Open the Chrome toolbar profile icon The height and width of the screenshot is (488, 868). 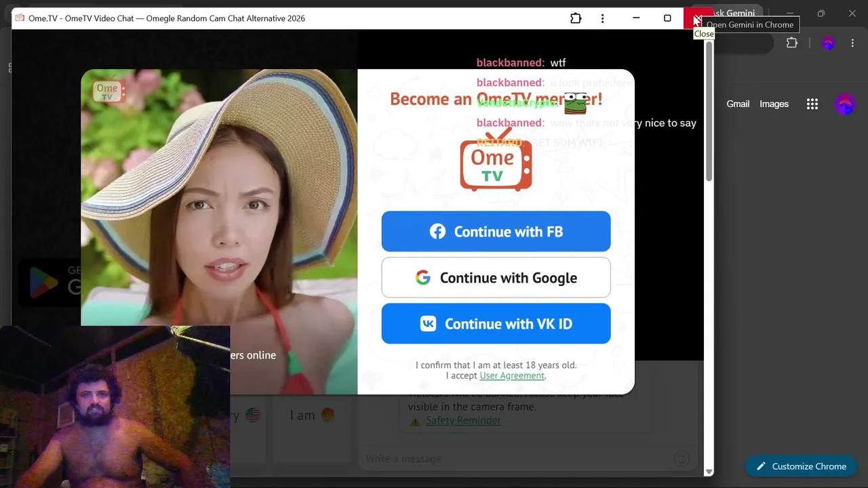point(828,43)
